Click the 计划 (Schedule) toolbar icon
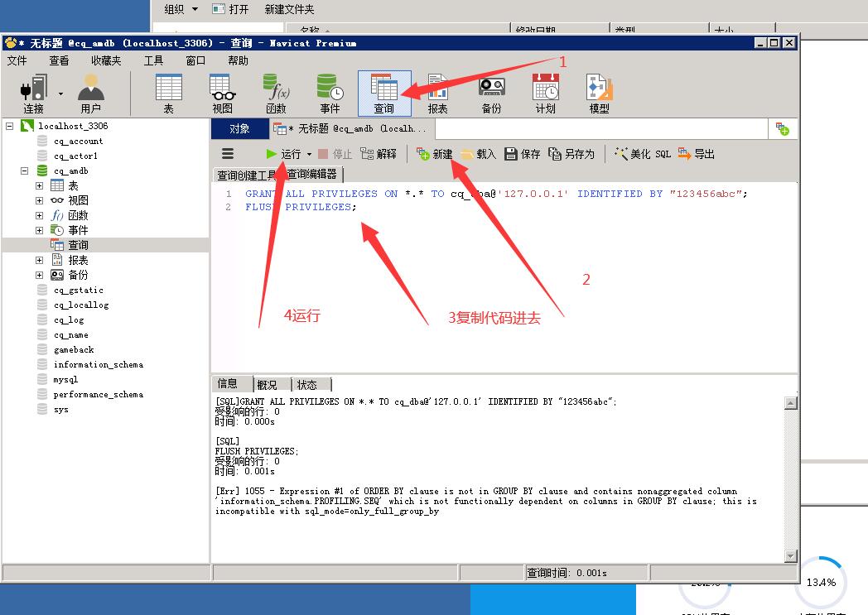868x615 pixels. pos(545,93)
